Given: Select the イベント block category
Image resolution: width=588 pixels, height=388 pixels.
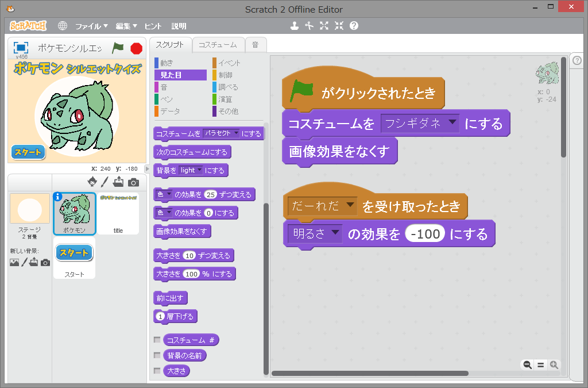Looking at the screenshot, I should 237,63.
